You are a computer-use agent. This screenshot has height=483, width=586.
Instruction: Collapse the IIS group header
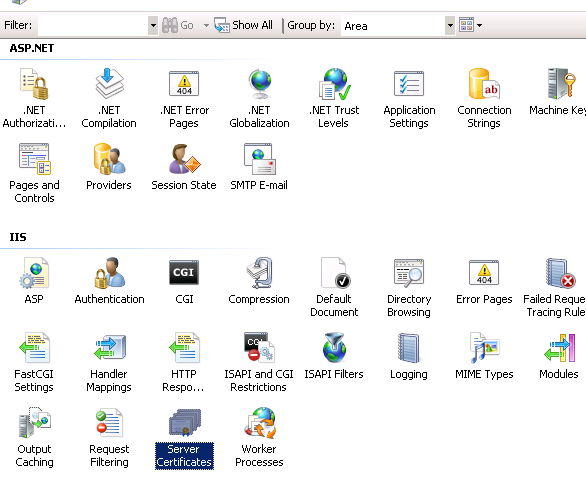[x=18, y=237]
